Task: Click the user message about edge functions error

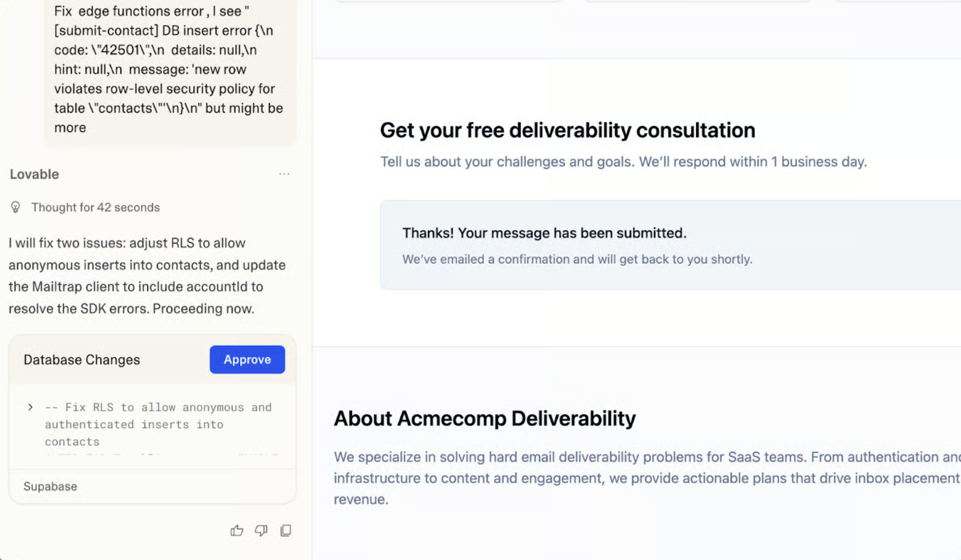Action: 168,69
